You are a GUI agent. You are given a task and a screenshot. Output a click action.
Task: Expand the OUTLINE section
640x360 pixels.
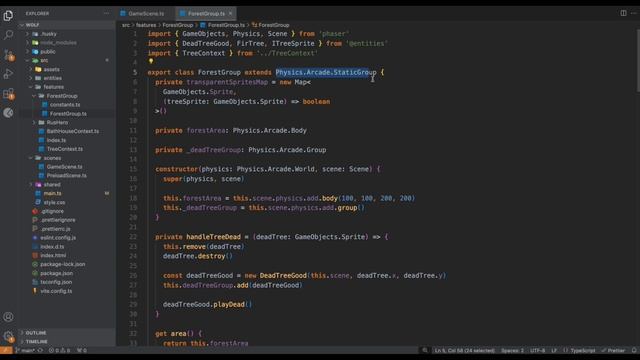point(67,333)
